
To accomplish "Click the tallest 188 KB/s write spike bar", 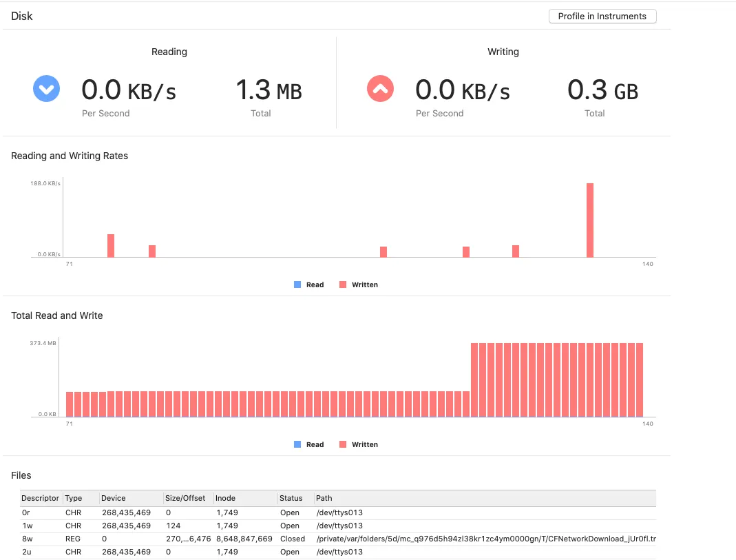I will click(590, 220).
